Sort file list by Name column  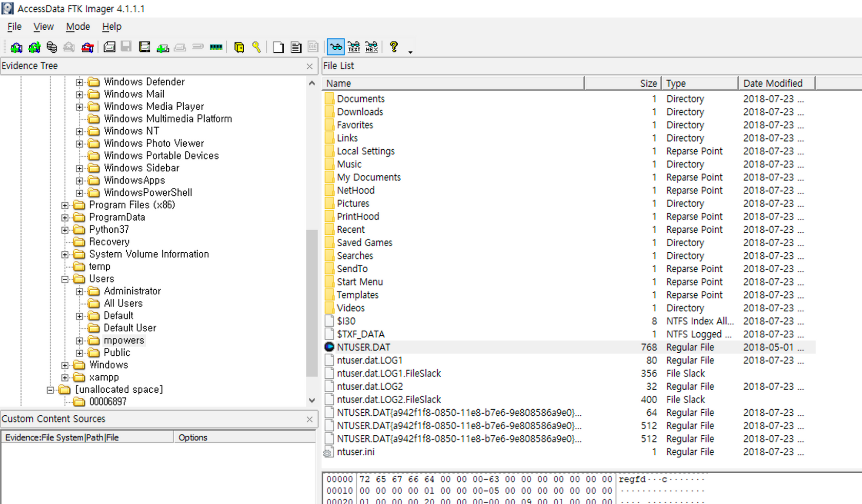click(x=453, y=83)
